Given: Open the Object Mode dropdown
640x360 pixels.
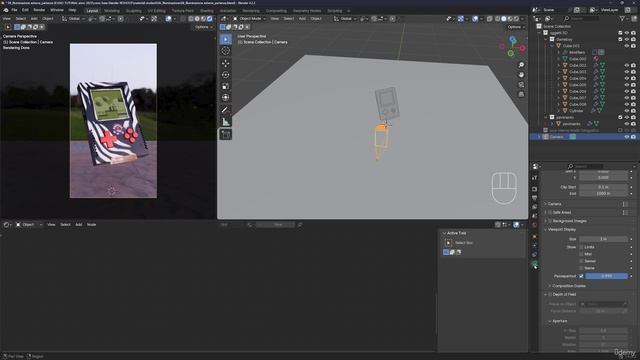Looking at the screenshot, I should (x=249, y=19).
